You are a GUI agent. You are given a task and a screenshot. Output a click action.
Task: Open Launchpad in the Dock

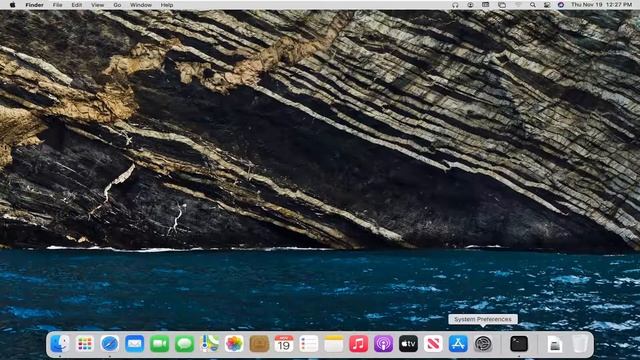(85, 344)
